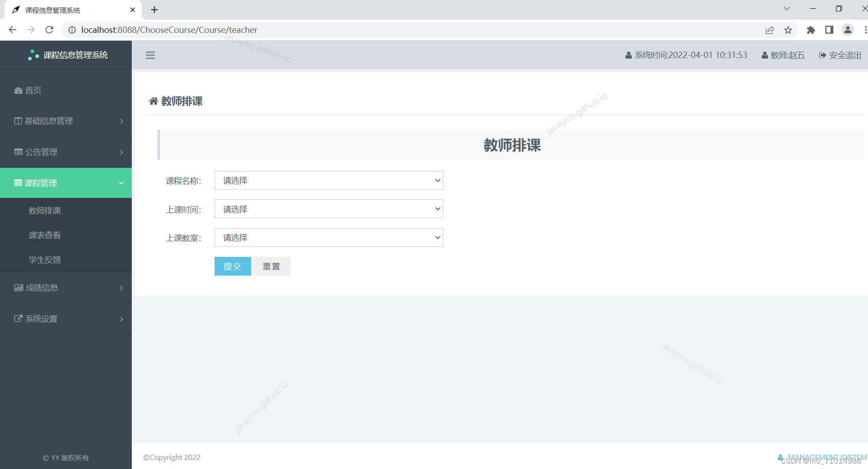Screen dimensions: 868x469
Task: Open the tab search chevron in title bar
Action: pos(787,9)
